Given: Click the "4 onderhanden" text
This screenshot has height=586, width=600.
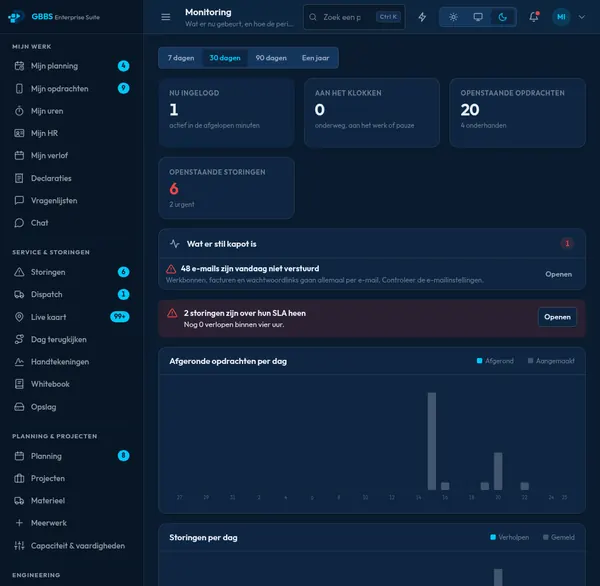Looking at the screenshot, I should coord(483,125).
